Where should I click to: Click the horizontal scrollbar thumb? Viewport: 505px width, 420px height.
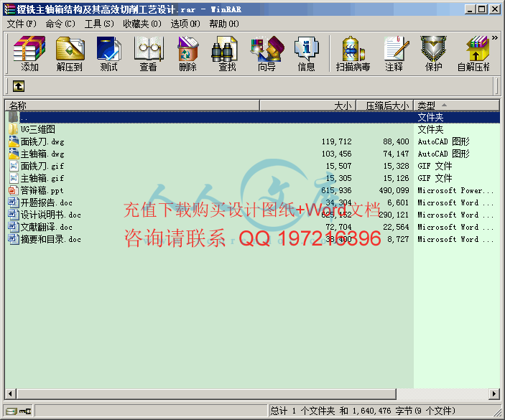[206, 393]
